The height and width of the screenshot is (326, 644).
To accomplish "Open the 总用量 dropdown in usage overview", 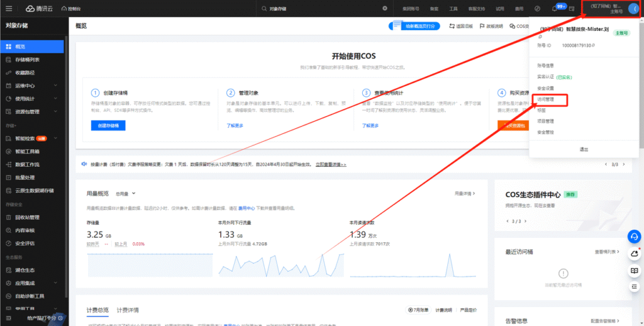I will click(x=126, y=193).
